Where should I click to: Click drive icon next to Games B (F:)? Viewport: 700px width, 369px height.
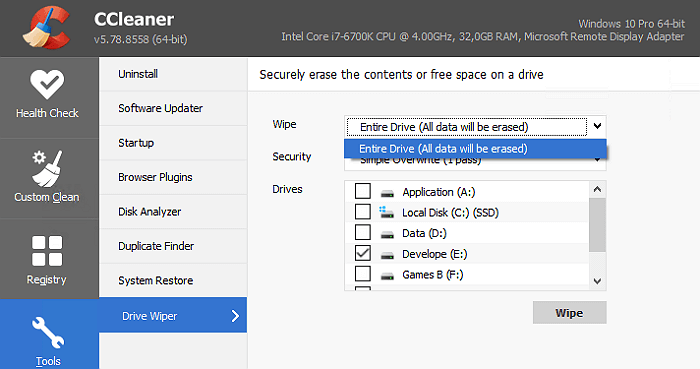(x=387, y=275)
